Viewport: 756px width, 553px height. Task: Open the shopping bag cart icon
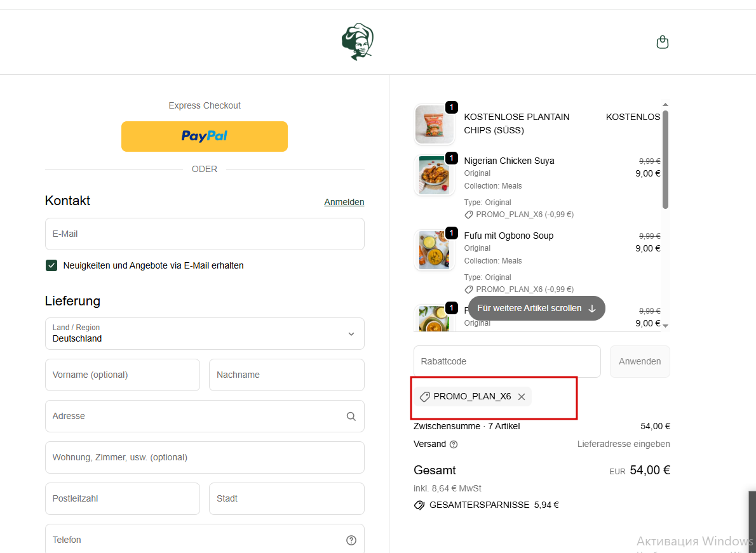(x=663, y=42)
